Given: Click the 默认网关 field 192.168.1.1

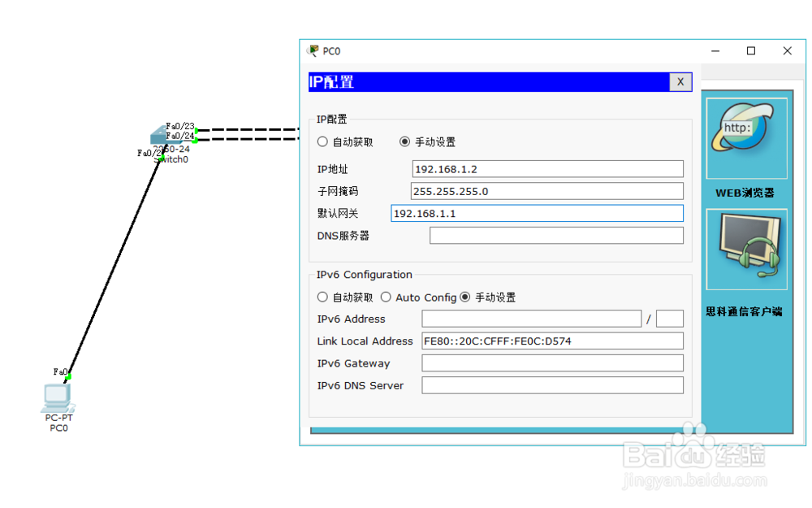Looking at the screenshot, I should (x=537, y=214).
